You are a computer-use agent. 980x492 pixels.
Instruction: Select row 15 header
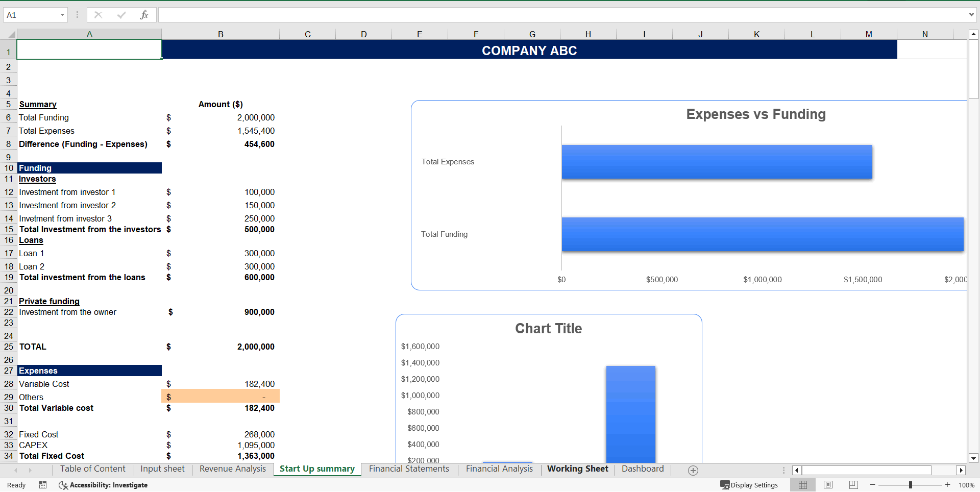9,229
